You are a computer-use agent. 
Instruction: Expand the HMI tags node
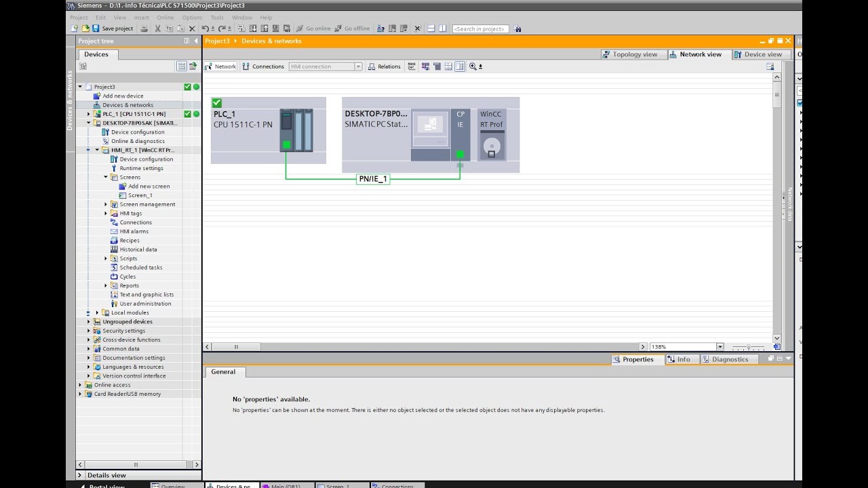[x=106, y=213]
